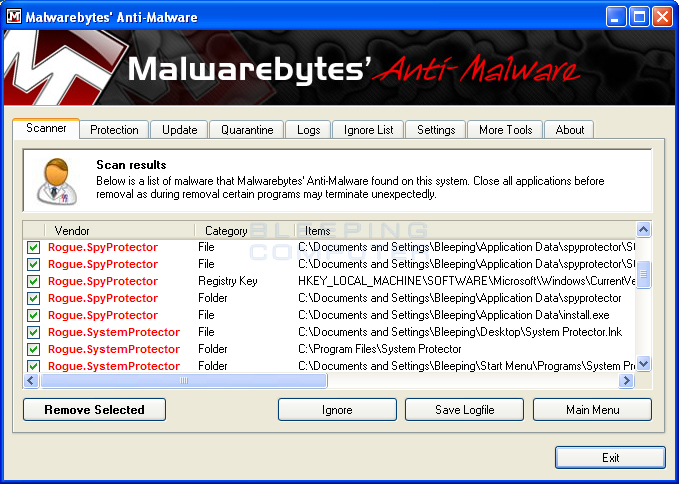Click the Ignore button
Screen dimensions: 679x484
(337, 410)
